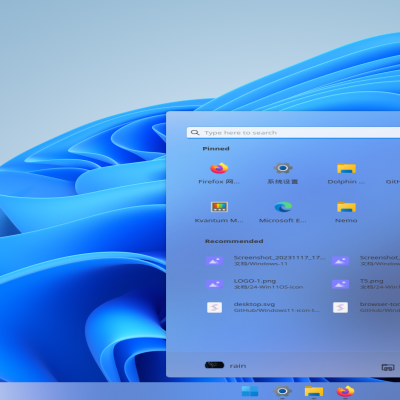Open file manager folder in taskbar

(314, 391)
